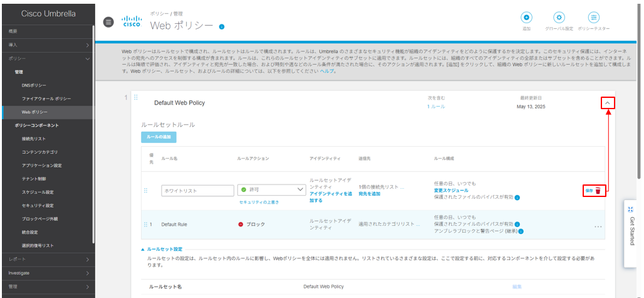
Task: Collapse the ルールセット設定 section
Action: click(x=162, y=249)
